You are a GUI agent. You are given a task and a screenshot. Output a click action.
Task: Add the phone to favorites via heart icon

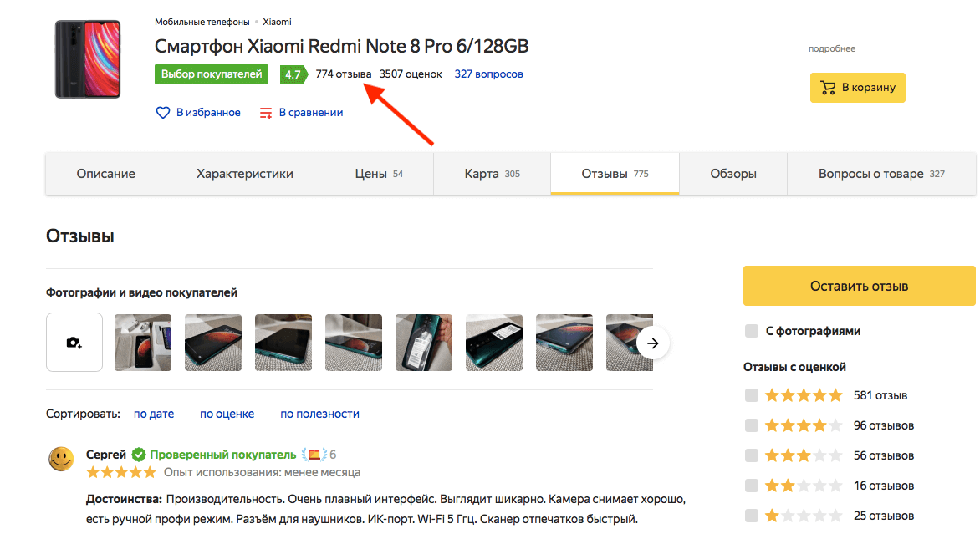click(163, 112)
